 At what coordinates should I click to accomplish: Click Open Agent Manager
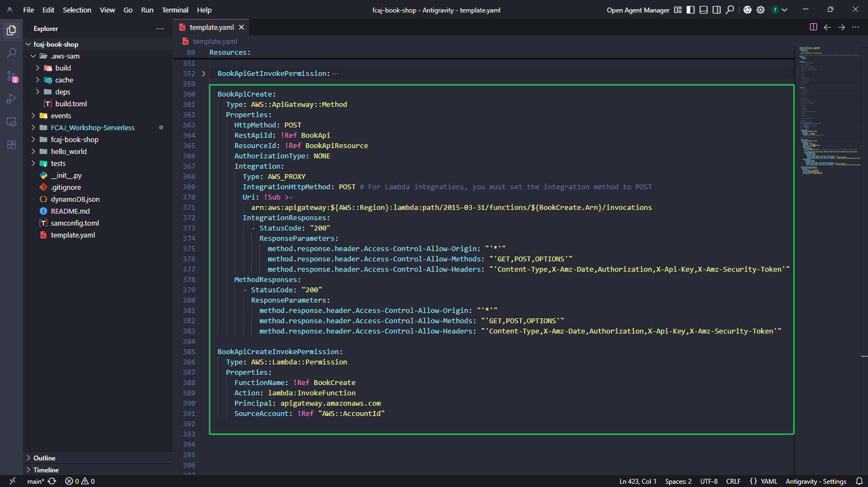coord(638,10)
